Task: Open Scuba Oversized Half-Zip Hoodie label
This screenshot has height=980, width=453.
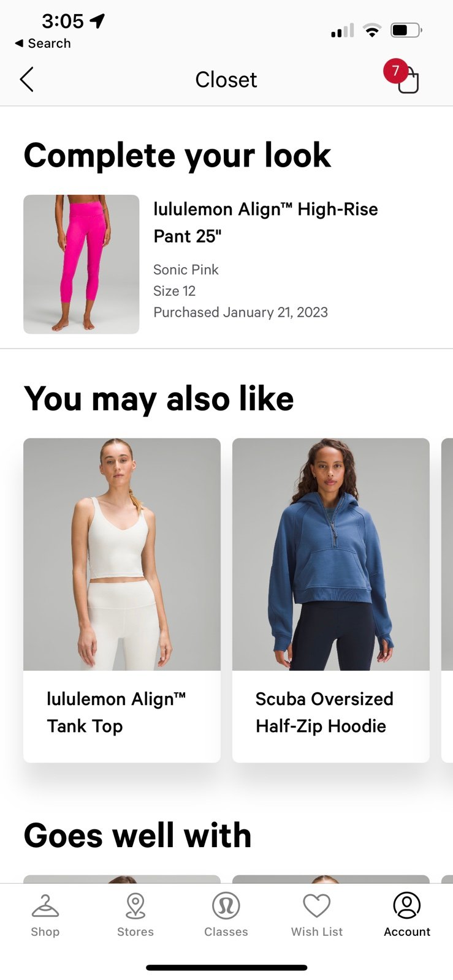Action: (324, 712)
